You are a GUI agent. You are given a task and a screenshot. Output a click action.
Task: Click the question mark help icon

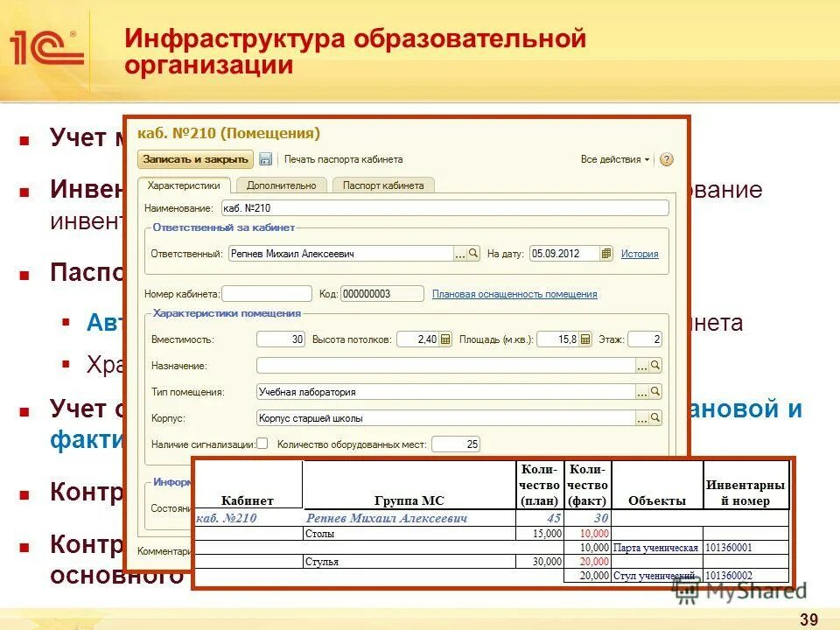point(666,158)
